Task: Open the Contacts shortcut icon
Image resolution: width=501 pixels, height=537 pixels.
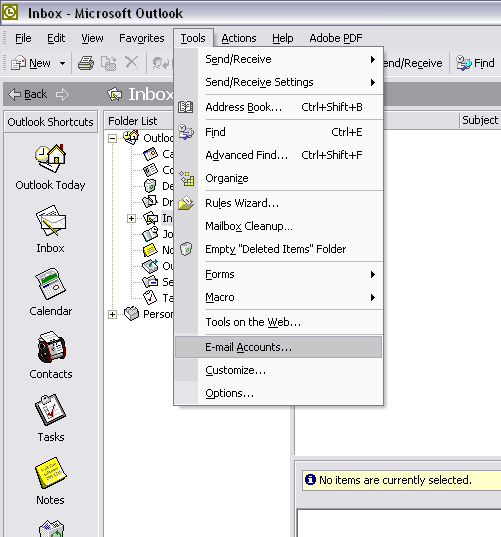Action: [x=51, y=347]
